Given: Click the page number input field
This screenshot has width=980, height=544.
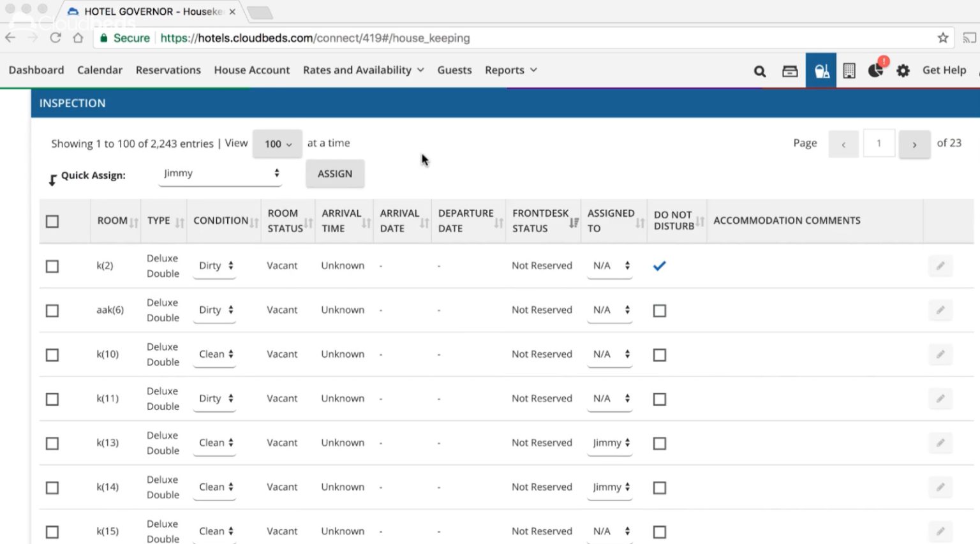Looking at the screenshot, I should point(879,143).
